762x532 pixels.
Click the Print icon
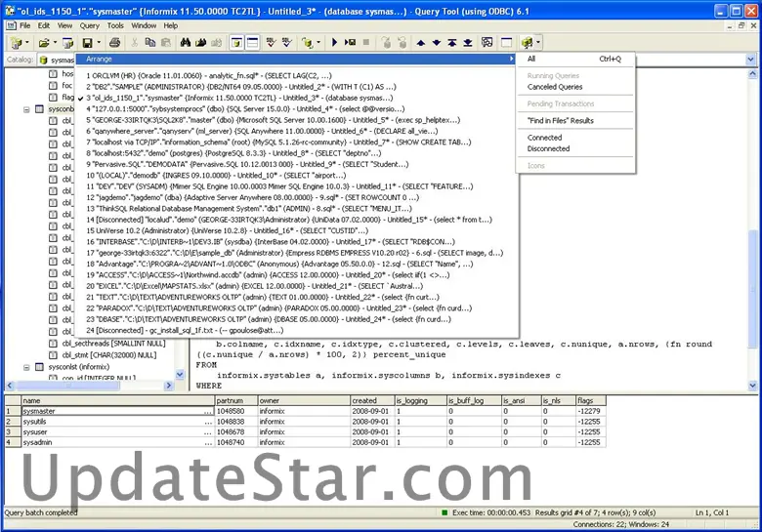[x=114, y=43]
